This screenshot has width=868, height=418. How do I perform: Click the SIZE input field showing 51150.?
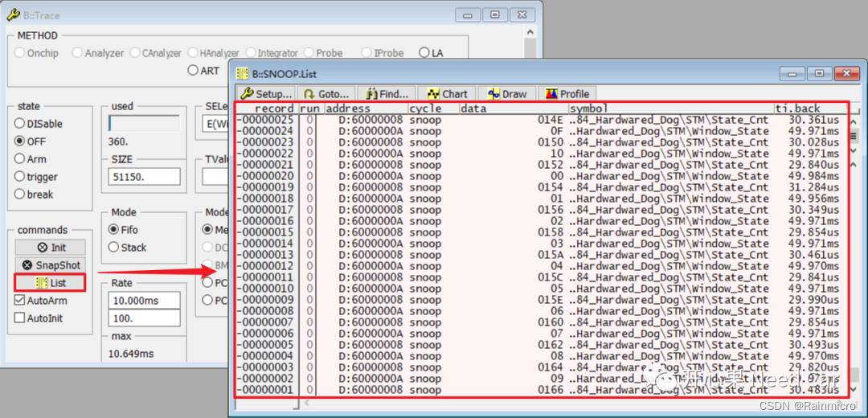(145, 177)
